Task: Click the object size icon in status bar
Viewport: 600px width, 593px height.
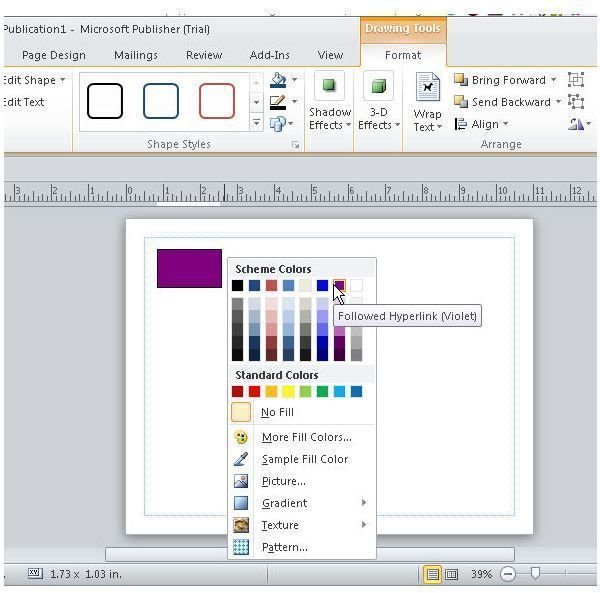Action: [x=35, y=573]
